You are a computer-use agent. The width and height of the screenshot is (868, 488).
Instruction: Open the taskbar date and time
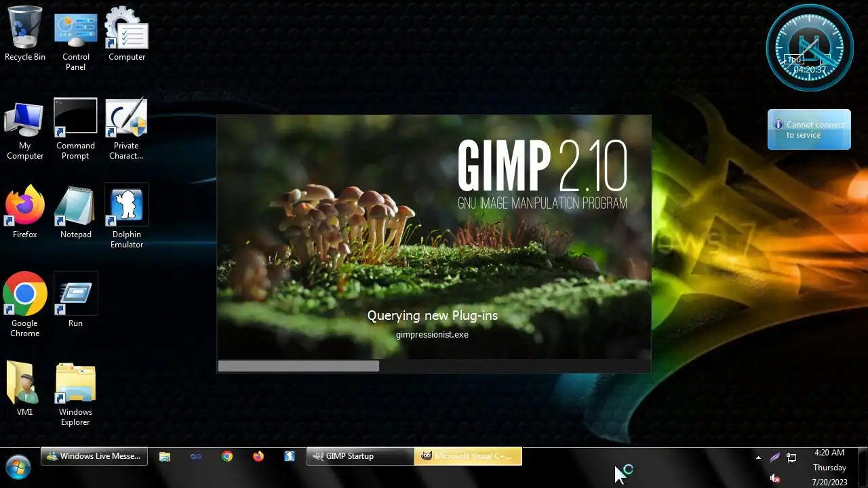click(x=829, y=468)
